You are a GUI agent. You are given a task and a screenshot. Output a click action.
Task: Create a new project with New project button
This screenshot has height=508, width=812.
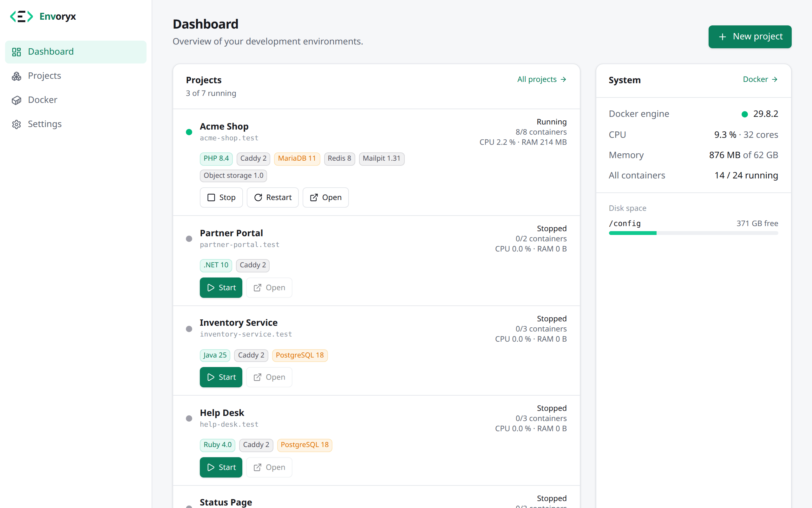click(750, 37)
